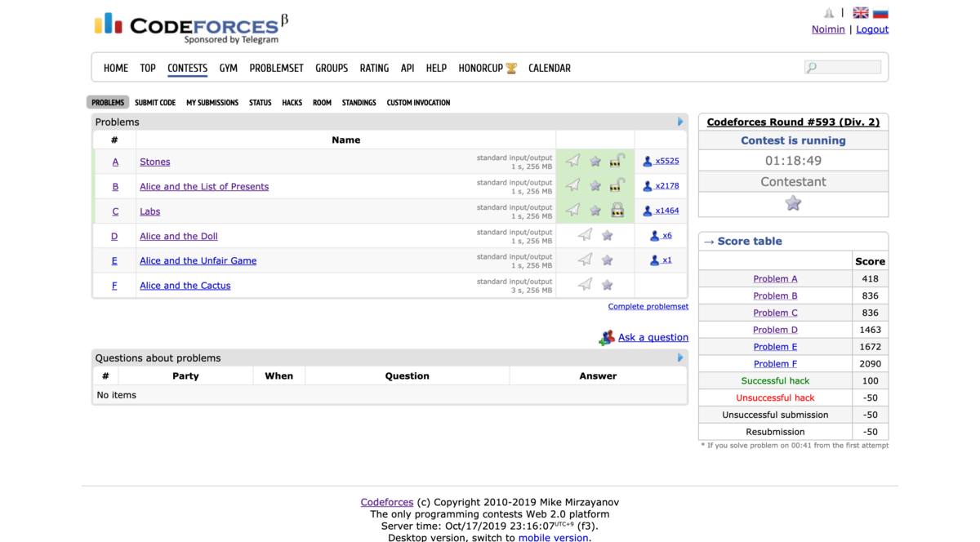Star the problem Alice and the Cactus

click(x=607, y=285)
